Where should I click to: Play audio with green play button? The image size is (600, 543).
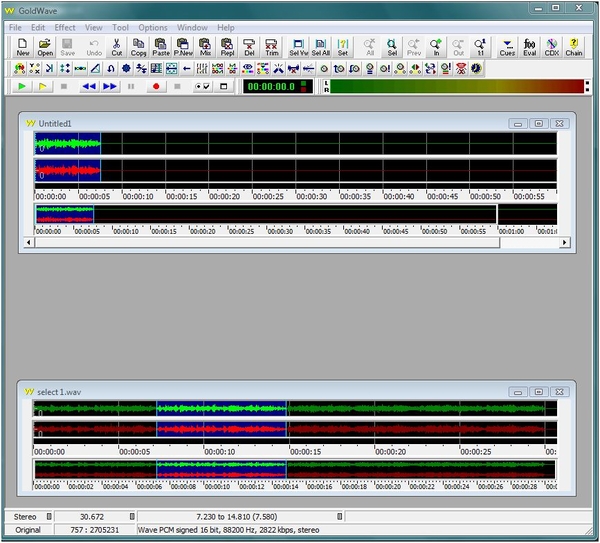22,86
